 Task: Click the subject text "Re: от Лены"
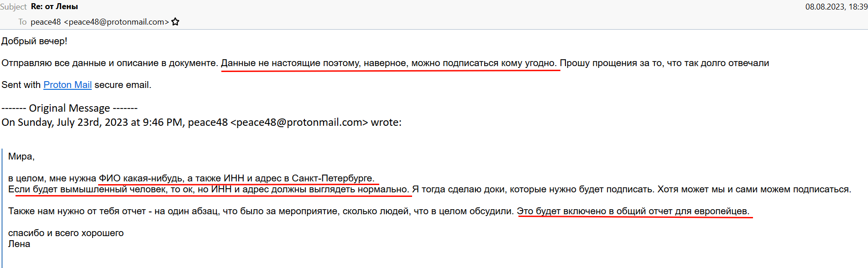pyautogui.click(x=54, y=6)
